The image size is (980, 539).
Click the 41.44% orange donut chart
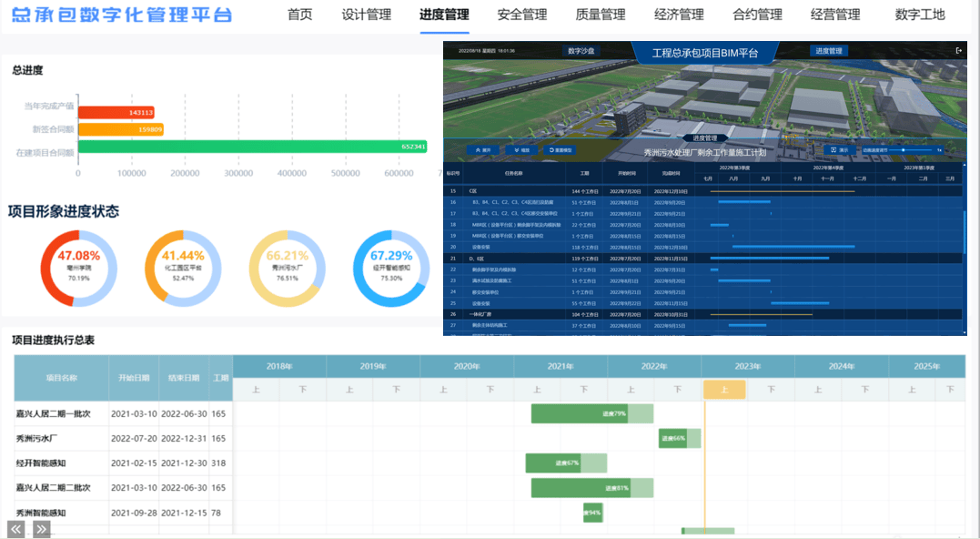point(183,269)
